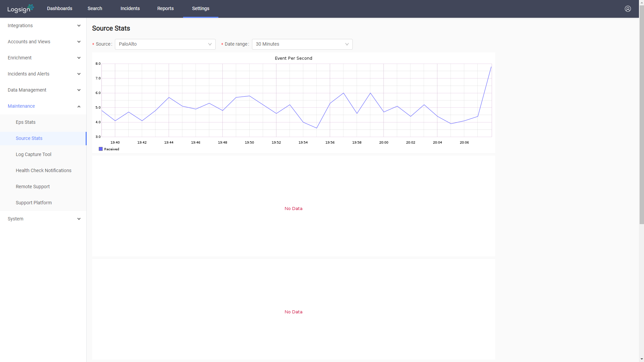This screenshot has width=644, height=362.
Task: Go to the Search tab
Action: coord(95,8)
